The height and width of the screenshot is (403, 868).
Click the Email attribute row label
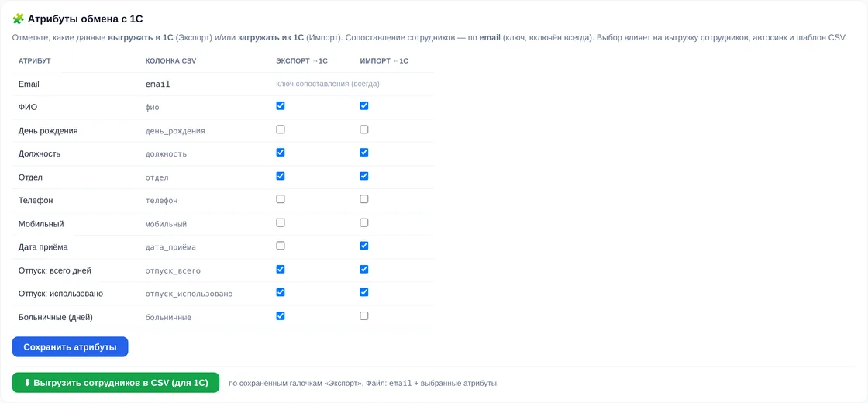(29, 84)
